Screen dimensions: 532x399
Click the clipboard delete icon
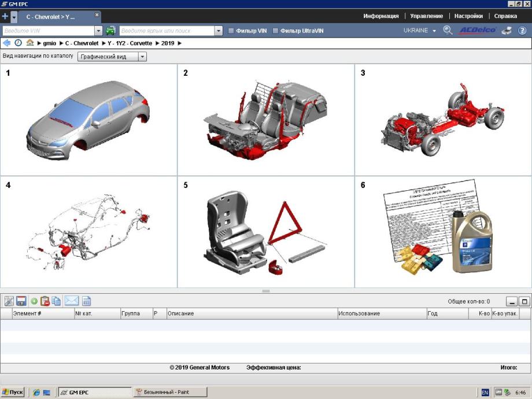click(45, 301)
